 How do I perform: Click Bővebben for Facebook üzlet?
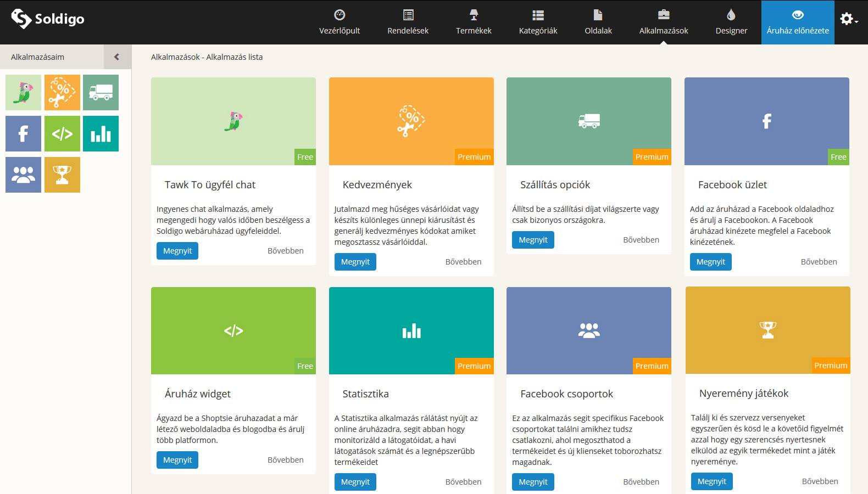pyautogui.click(x=819, y=262)
